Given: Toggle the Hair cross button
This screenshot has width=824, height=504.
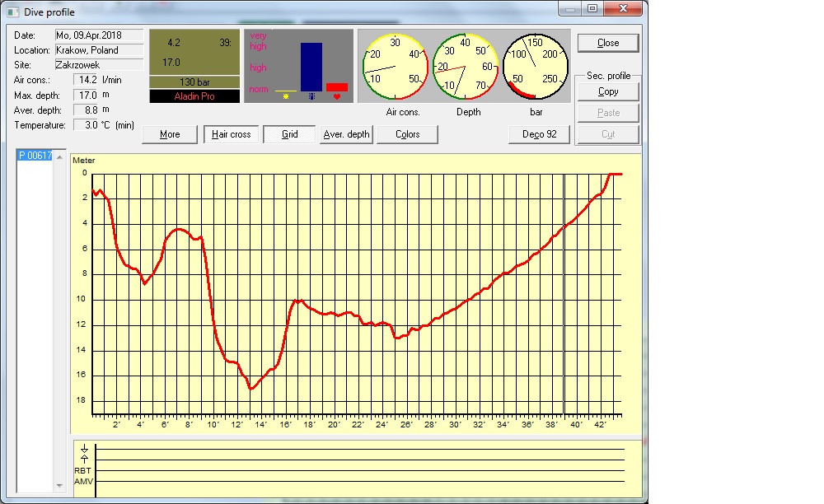Looking at the screenshot, I should (232, 134).
